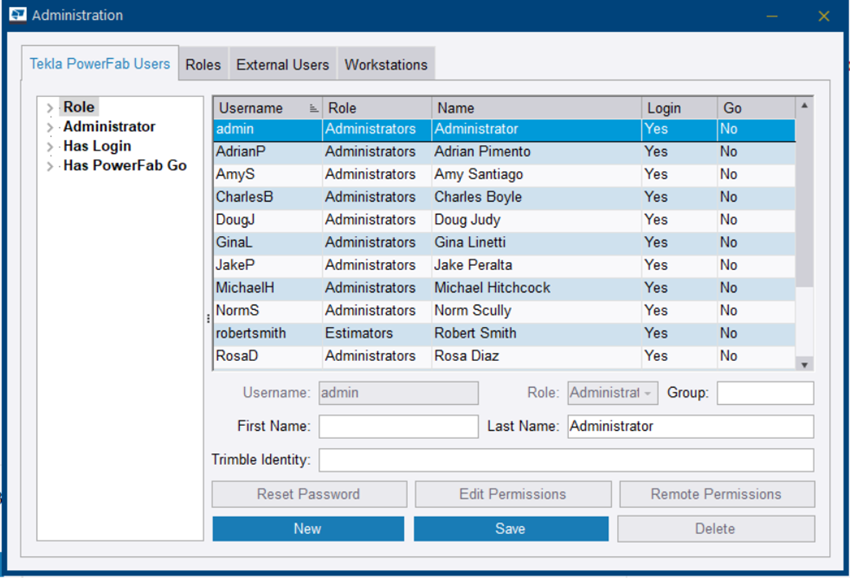The width and height of the screenshot is (850, 578).
Task: Open the Role dropdown
Action: coord(648,393)
